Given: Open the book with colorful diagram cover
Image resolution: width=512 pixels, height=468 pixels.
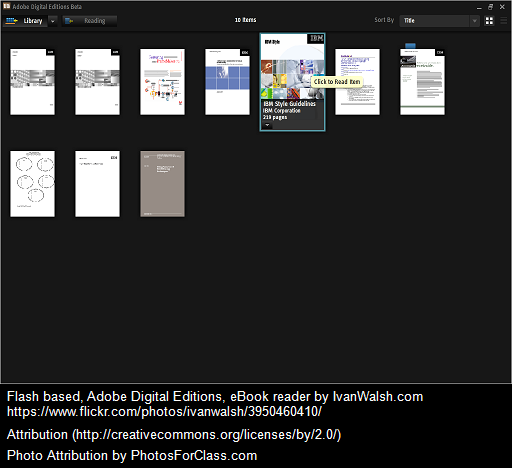Looking at the screenshot, I should [162, 82].
